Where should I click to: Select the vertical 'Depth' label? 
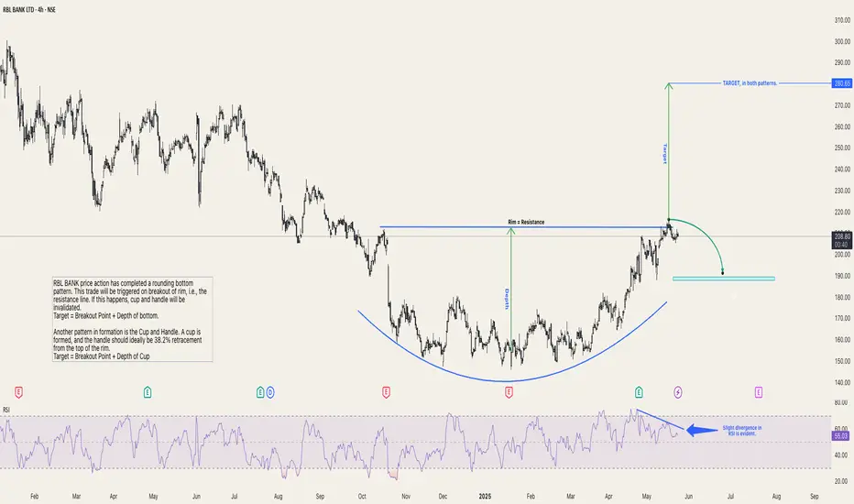point(507,299)
